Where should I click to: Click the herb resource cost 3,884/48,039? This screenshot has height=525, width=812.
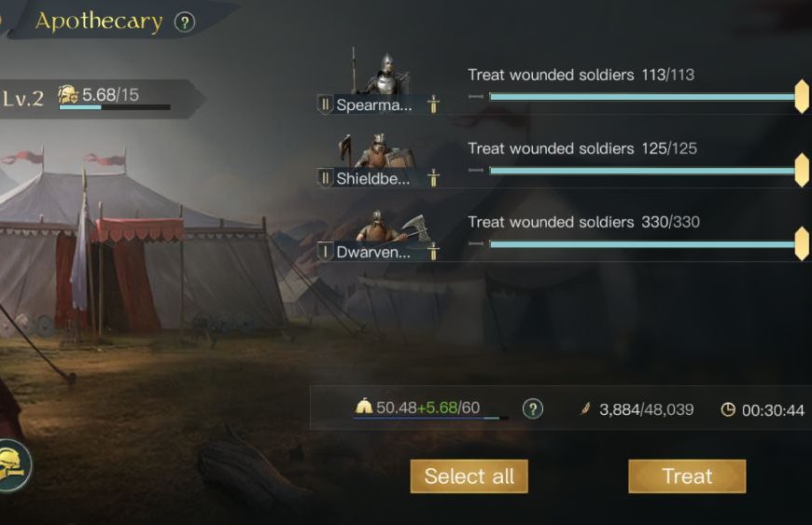click(x=637, y=409)
